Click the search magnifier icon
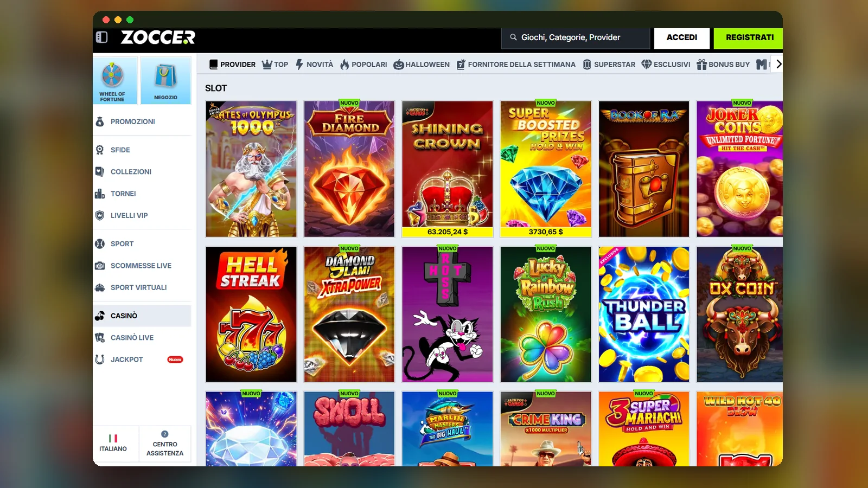The width and height of the screenshot is (868, 488). click(513, 37)
